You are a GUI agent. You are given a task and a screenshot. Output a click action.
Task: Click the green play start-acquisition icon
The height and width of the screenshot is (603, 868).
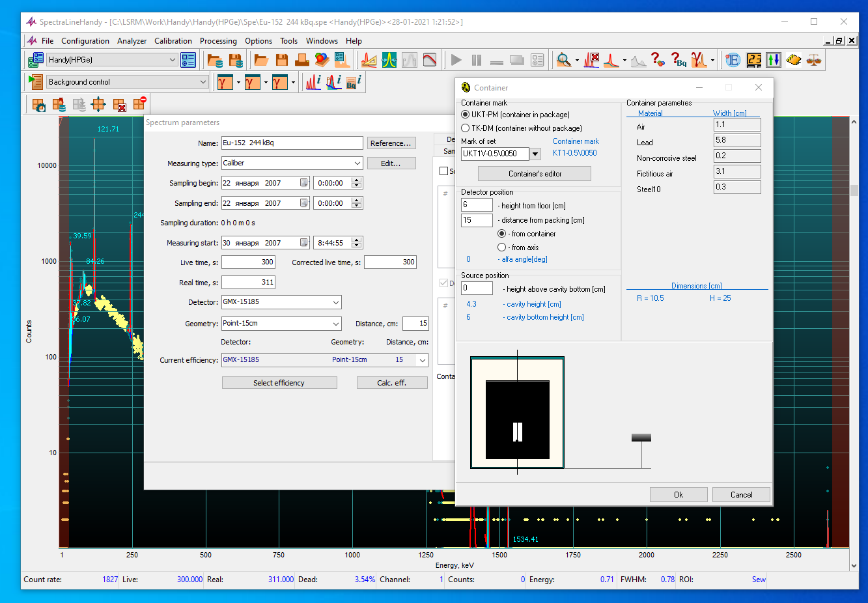(456, 60)
